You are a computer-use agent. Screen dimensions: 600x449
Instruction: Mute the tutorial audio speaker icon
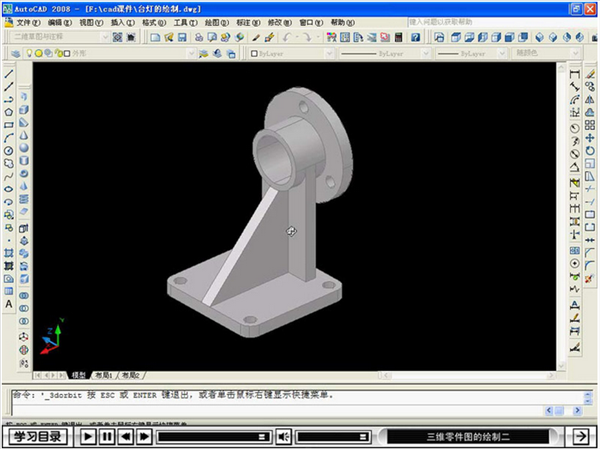284,437
